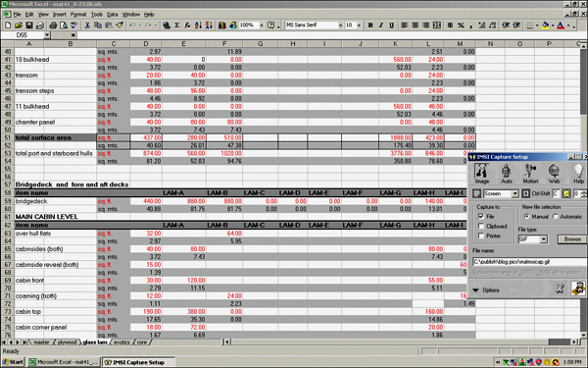Select the Web mode in IMSI Capture

(x=554, y=174)
